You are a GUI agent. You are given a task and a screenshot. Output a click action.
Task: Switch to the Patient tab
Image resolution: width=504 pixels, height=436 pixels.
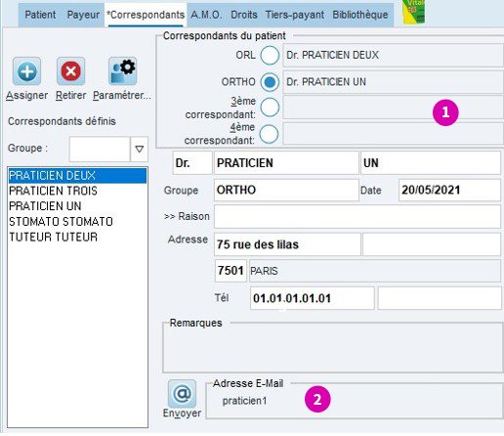coord(40,15)
